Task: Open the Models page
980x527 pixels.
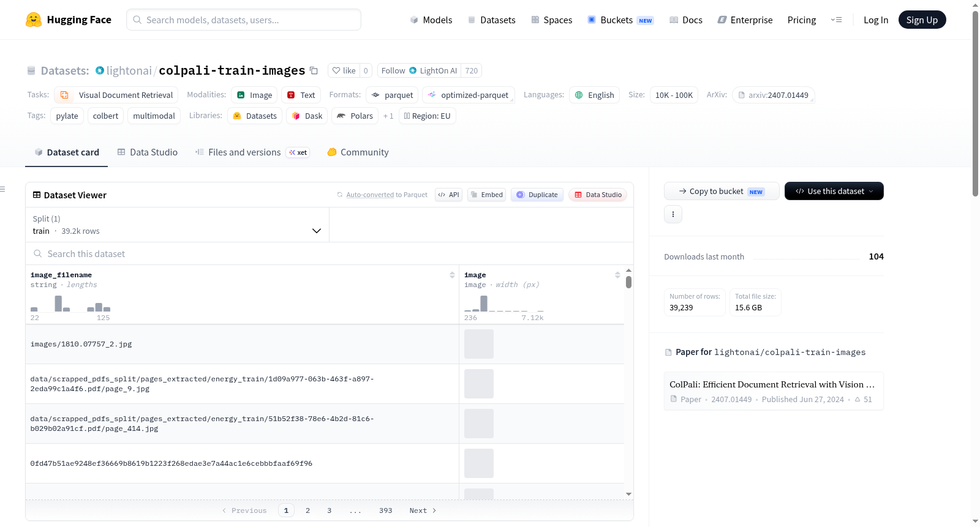Action: pyautogui.click(x=431, y=20)
